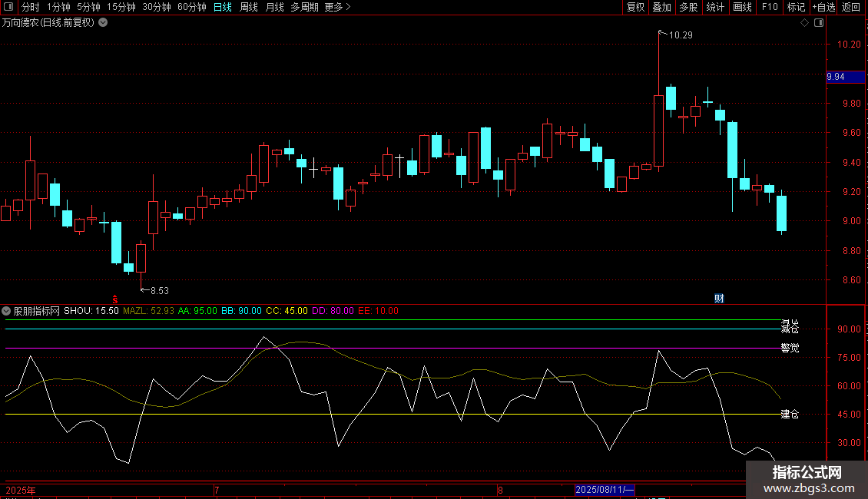The width and height of the screenshot is (868, 499).
Task: Select the 5分钟 period tab
Action: coord(88,7)
